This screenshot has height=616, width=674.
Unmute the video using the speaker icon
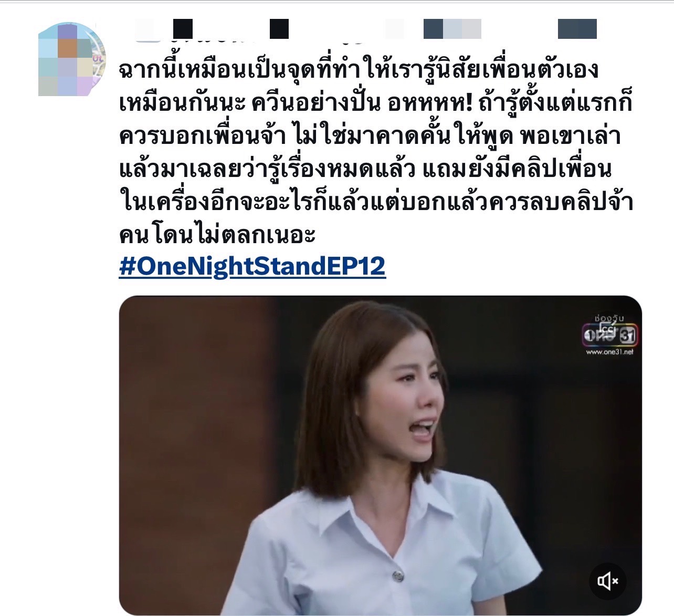(608, 581)
